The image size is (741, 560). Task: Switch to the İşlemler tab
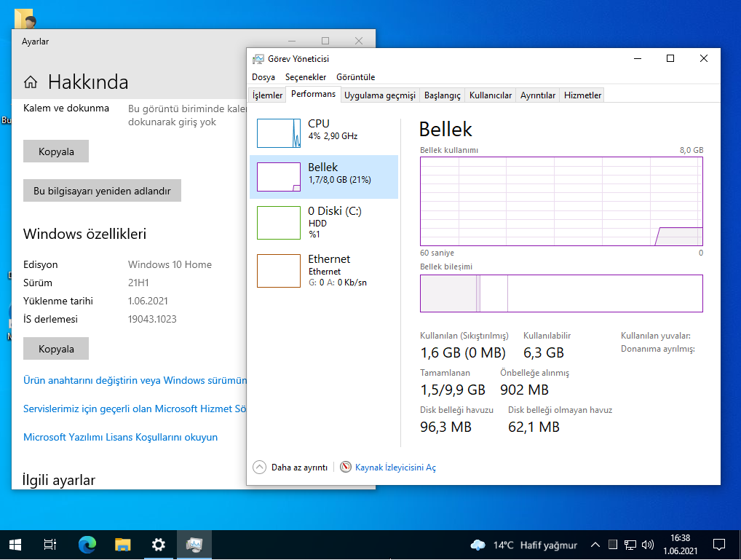point(267,95)
